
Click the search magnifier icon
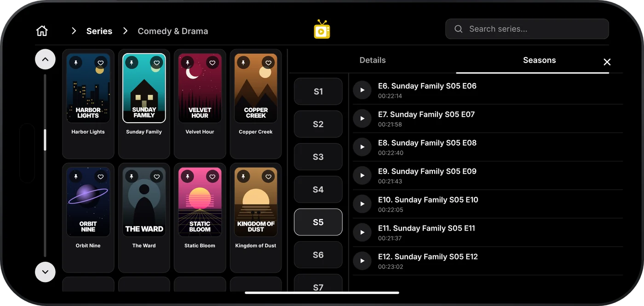coord(458,29)
